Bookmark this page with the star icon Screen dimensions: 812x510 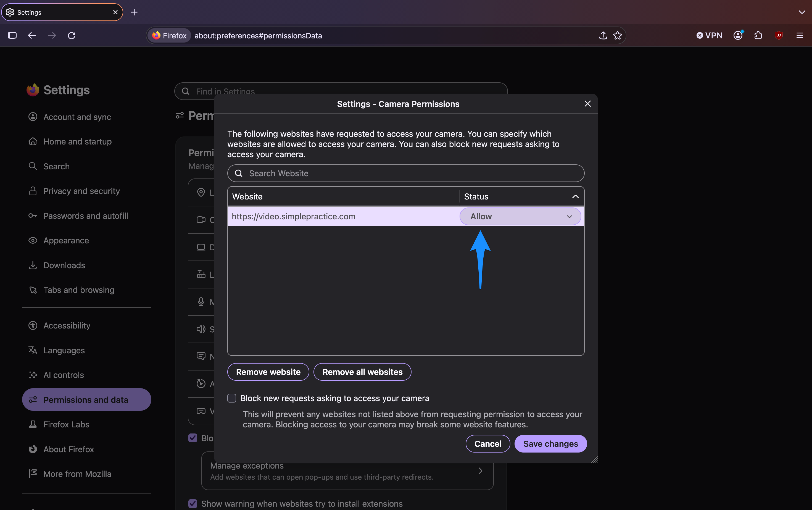(x=618, y=35)
